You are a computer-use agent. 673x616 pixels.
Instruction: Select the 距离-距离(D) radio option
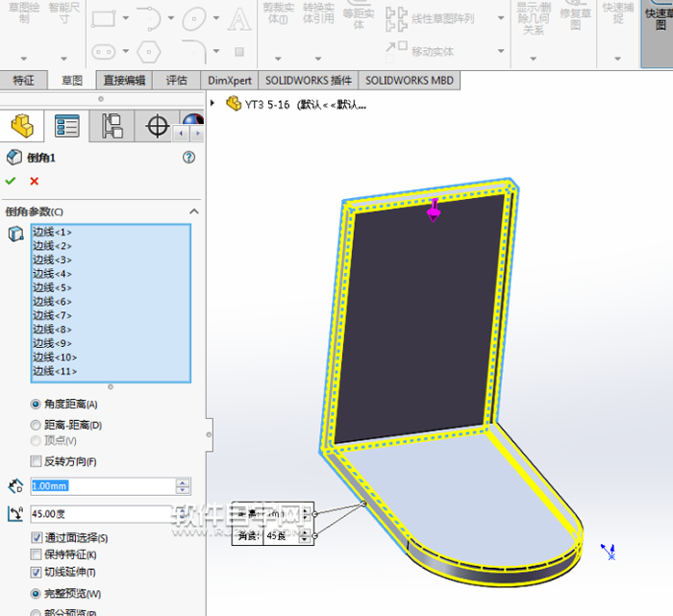37,424
